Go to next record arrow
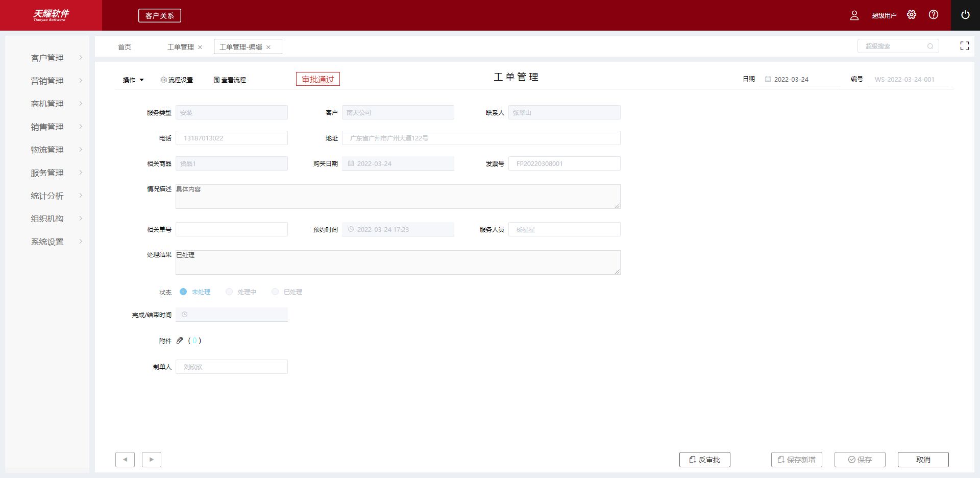The image size is (980, 478). coord(152,459)
